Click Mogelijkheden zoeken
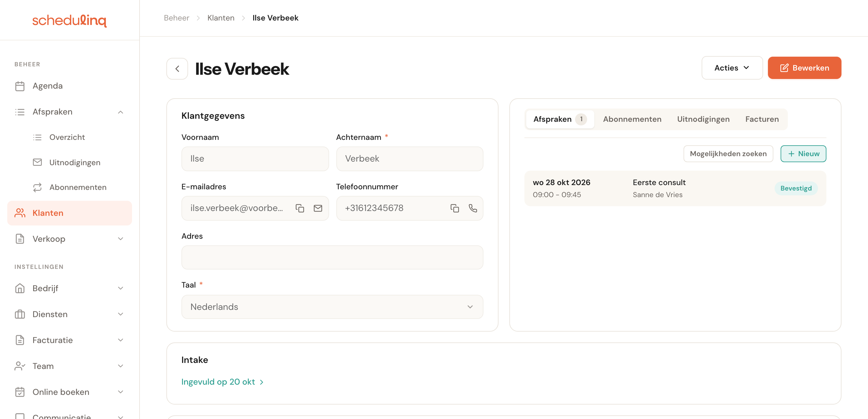Image resolution: width=868 pixels, height=419 pixels. [728, 154]
